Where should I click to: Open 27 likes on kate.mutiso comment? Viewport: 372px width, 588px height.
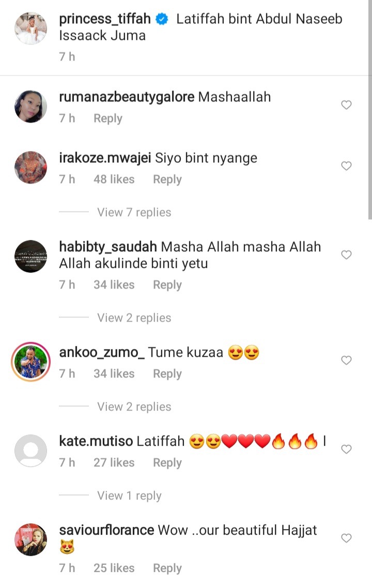[114, 463]
